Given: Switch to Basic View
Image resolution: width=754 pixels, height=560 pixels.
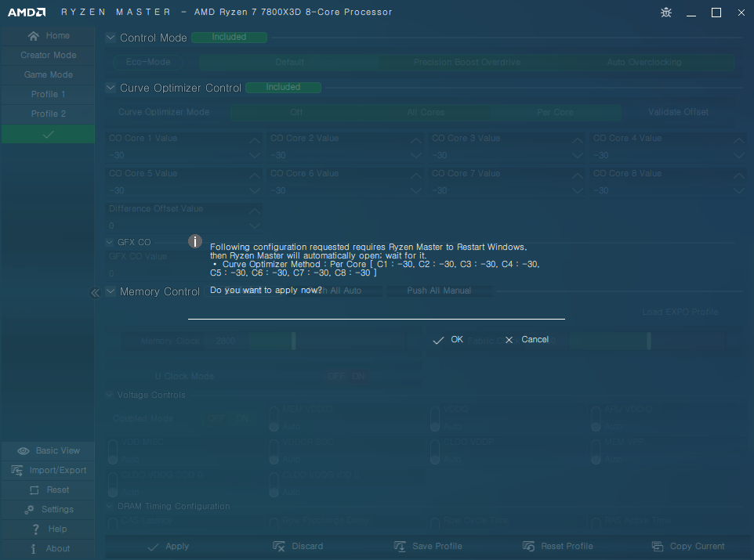Looking at the screenshot, I should (x=48, y=451).
